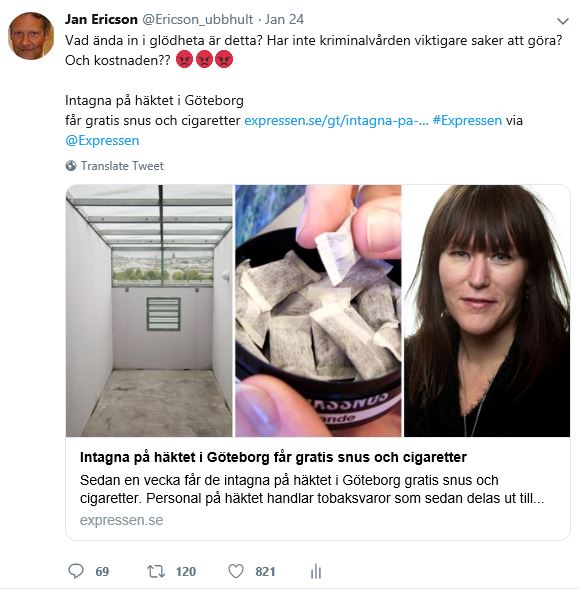
Task: Click the jail cell photo thumbnail
Action: [149, 311]
